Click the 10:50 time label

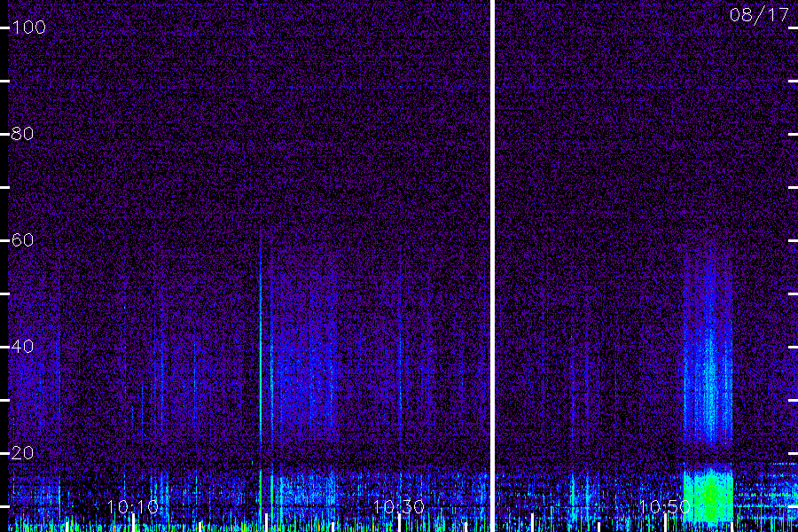click(x=665, y=506)
